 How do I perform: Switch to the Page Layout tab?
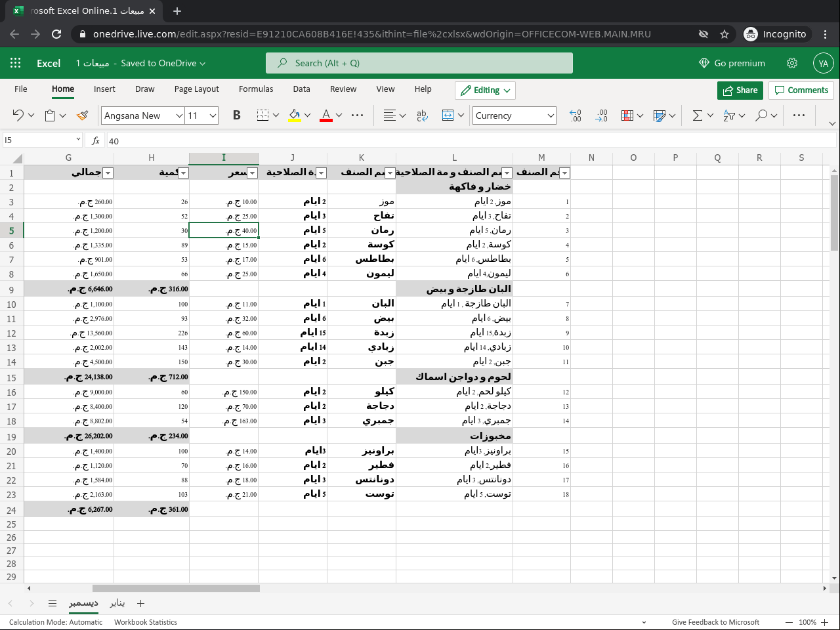(x=197, y=89)
